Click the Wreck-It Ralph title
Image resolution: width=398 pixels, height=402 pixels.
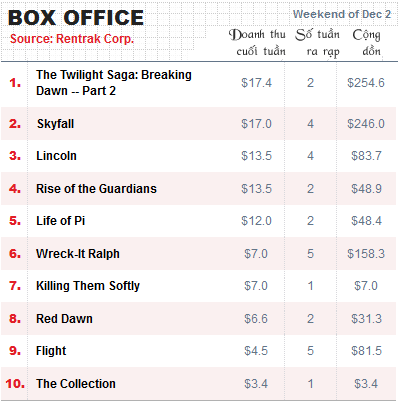tap(78, 254)
